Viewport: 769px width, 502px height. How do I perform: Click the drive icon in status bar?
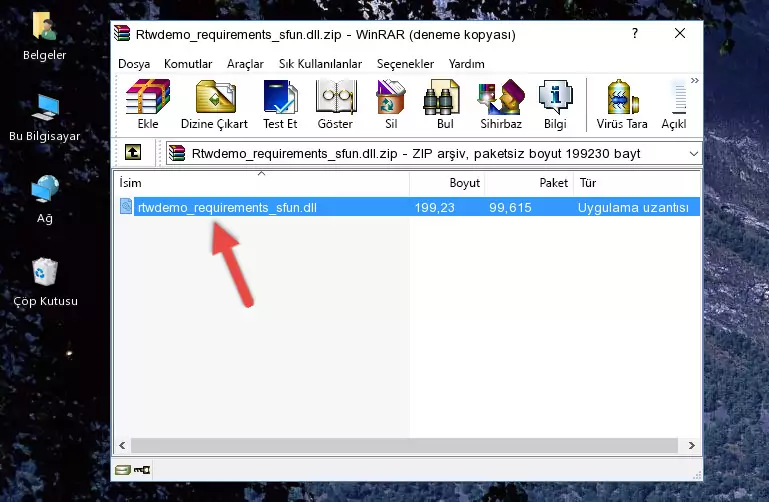[x=123, y=470]
